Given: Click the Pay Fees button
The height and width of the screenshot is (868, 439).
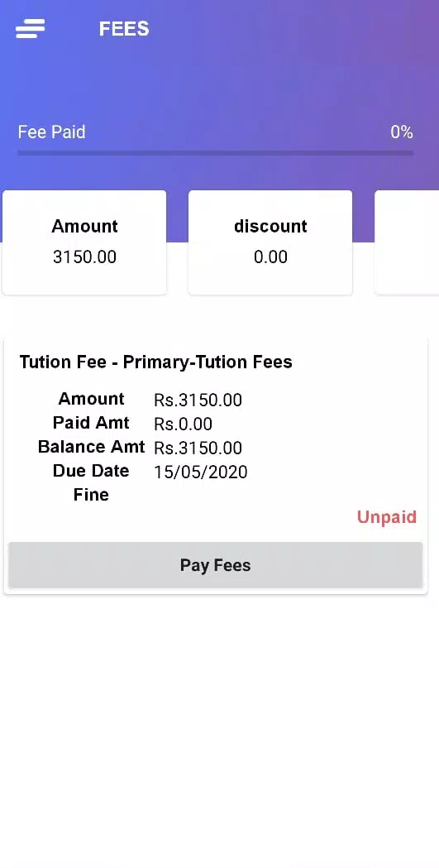Looking at the screenshot, I should 216,564.
